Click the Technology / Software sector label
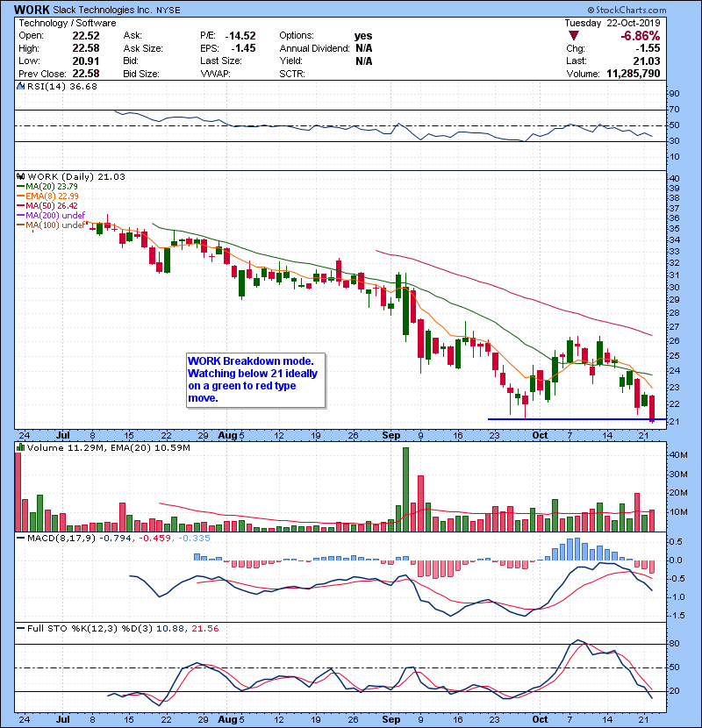Screen dimensions: 702x728 68,23
